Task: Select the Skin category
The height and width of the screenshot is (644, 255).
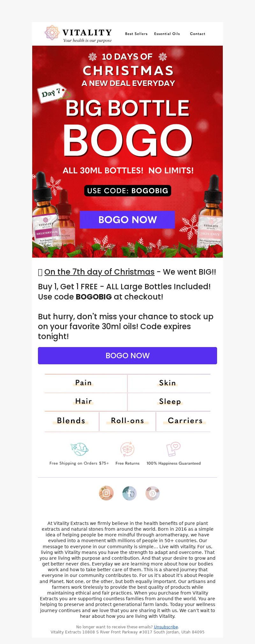Action: [167, 383]
